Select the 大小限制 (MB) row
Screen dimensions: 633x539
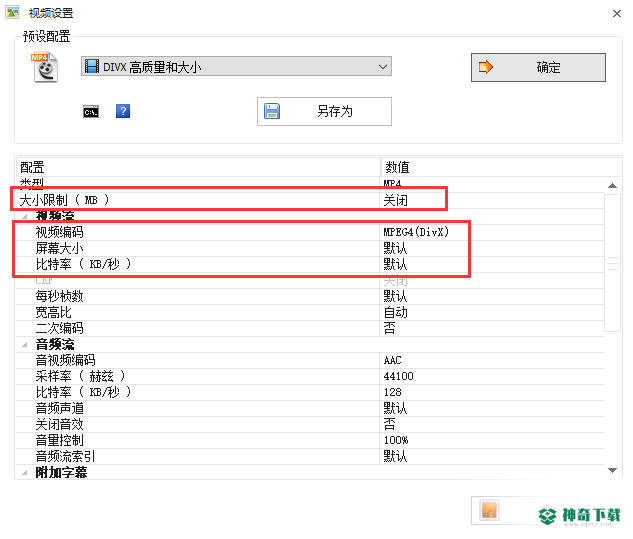point(310,200)
